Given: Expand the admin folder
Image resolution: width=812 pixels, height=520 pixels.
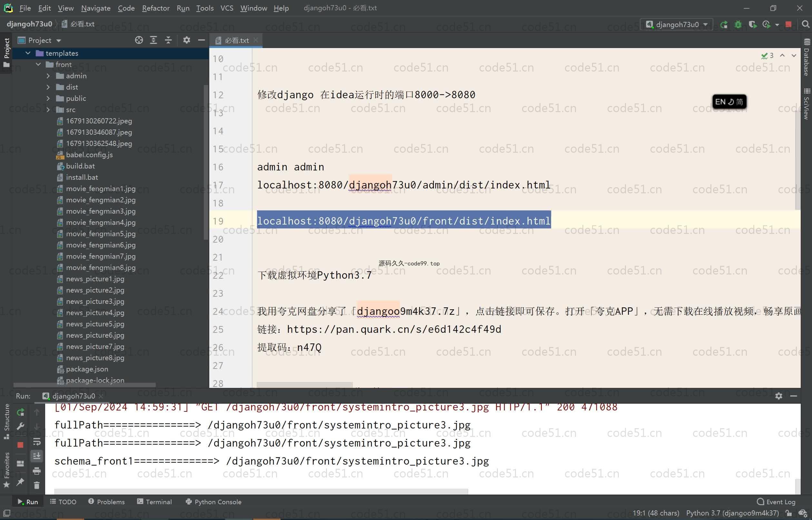Looking at the screenshot, I should click(48, 76).
